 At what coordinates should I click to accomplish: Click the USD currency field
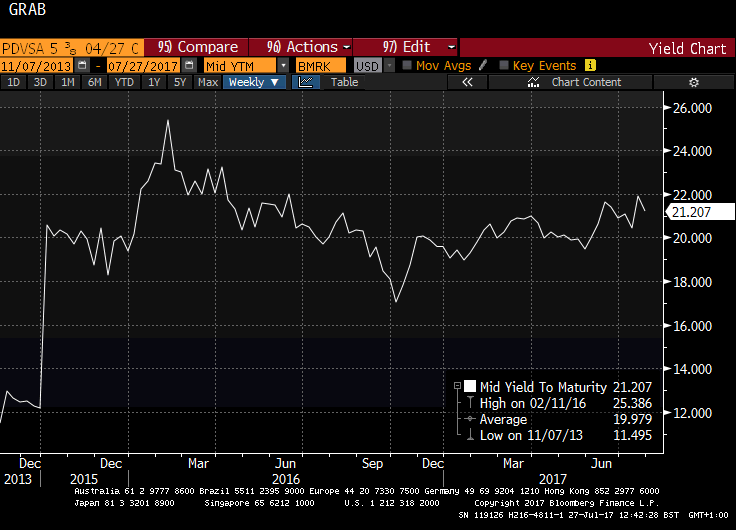(368, 66)
